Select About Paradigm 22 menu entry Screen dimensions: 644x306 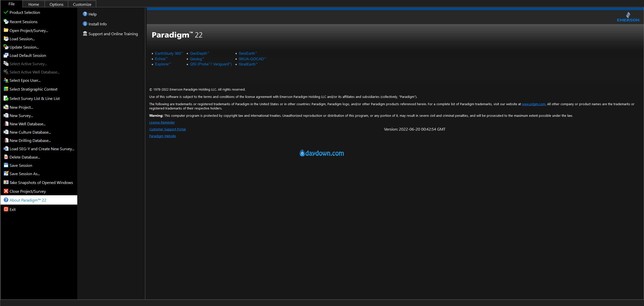coord(39,200)
